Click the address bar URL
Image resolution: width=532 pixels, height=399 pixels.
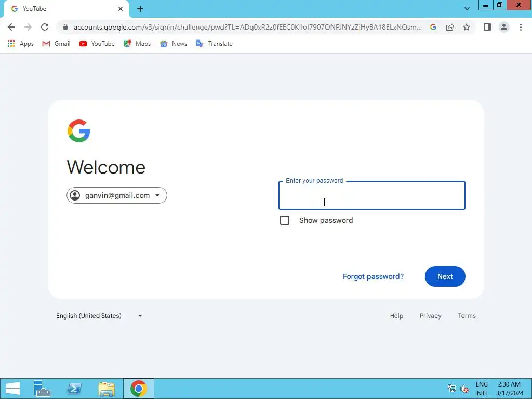(248, 27)
